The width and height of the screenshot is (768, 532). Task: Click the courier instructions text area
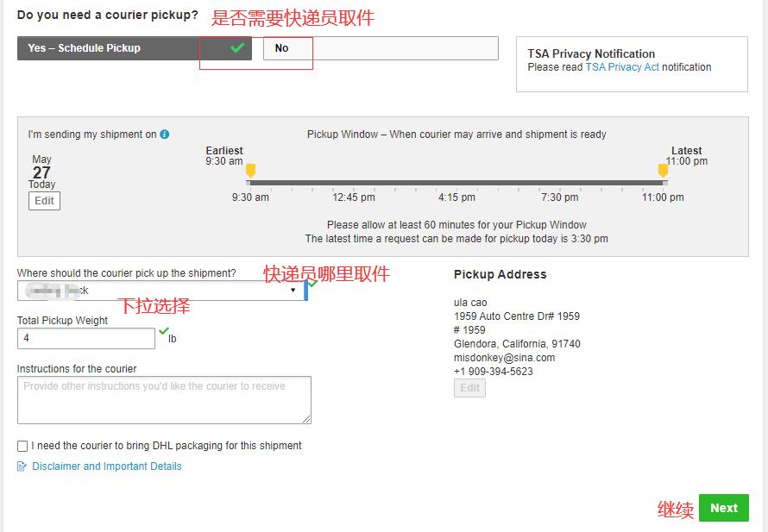(x=164, y=399)
